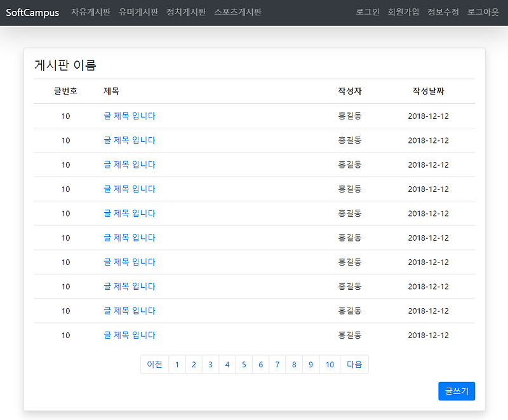Select page 1 in the pagination bar
Viewport: 508px width, 420px height.
177,364
